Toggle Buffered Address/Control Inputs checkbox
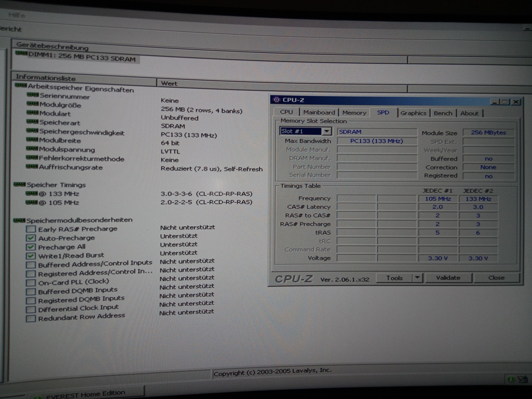 tap(31, 265)
